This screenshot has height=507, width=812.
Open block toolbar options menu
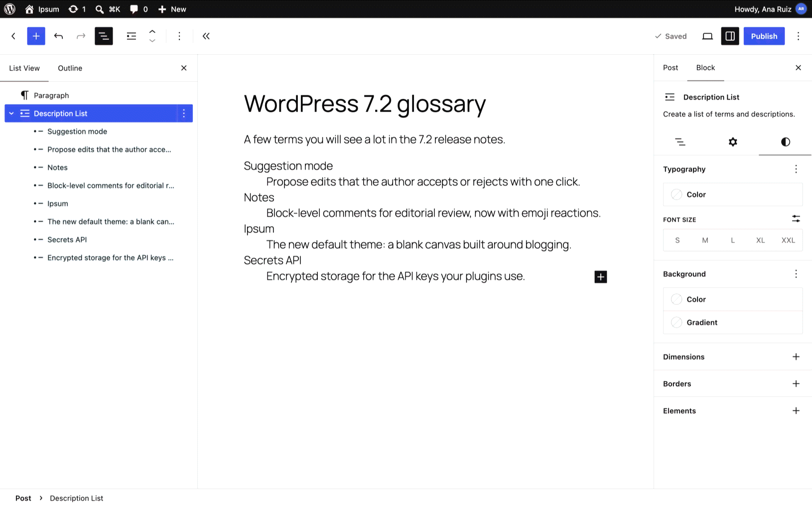coord(179,36)
